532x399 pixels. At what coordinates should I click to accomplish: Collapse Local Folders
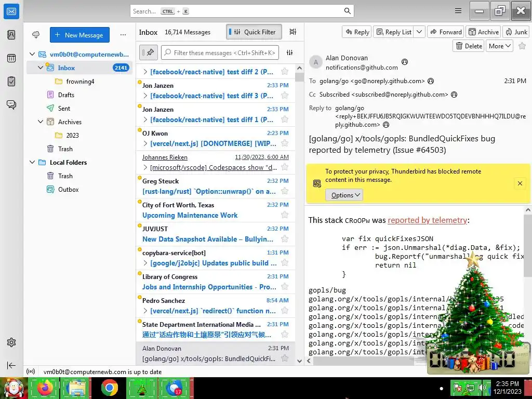pyautogui.click(x=32, y=162)
